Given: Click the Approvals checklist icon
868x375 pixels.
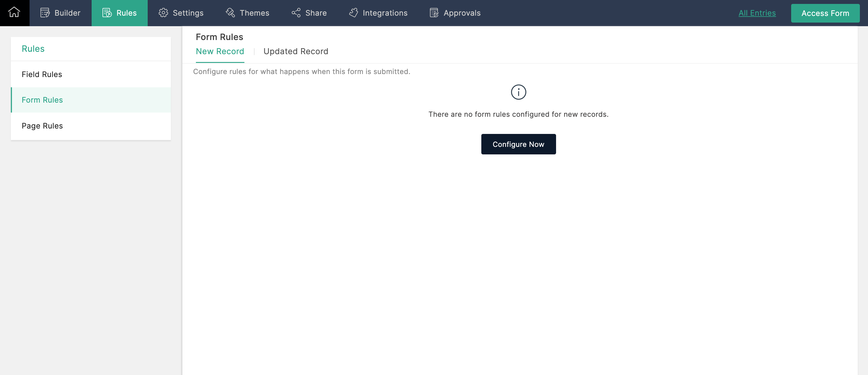Looking at the screenshot, I should (x=434, y=13).
